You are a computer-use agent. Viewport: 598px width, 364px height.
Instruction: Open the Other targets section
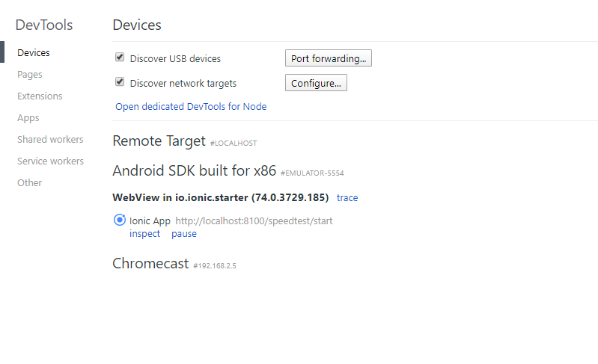pos(30,183)
